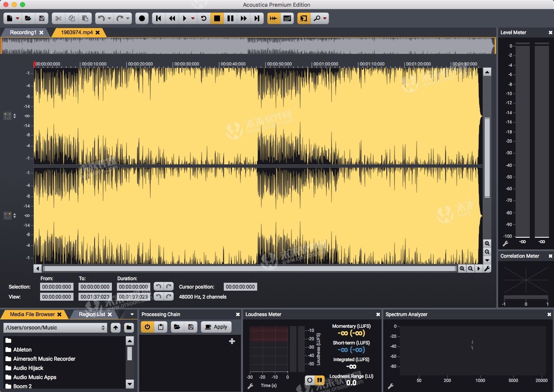Zoom out vertically on the waveform
The width and height of the screenshot is (554, 392).
pyautogui.click(x=487, y=252)
